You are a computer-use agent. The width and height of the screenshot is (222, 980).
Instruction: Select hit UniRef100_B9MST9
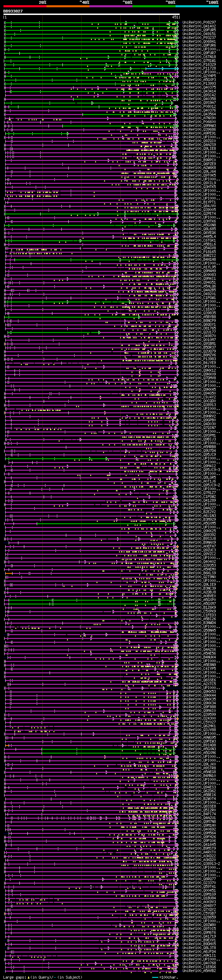point(199,848)
